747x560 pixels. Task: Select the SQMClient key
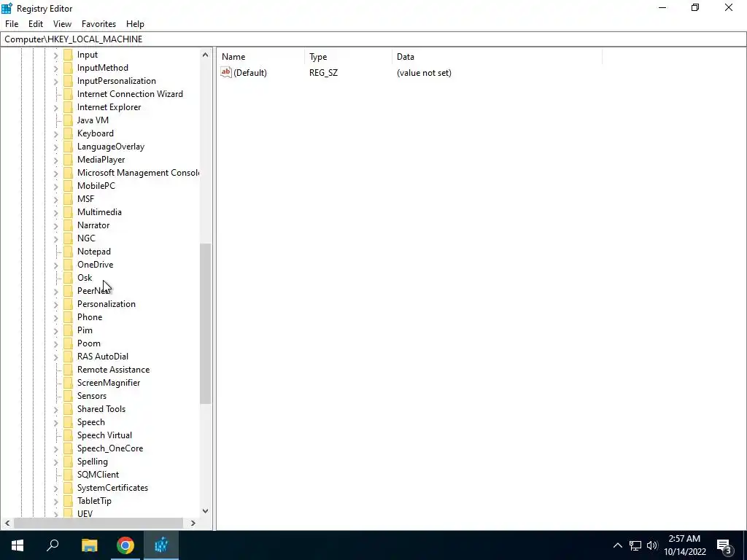pyautogui.click(x=98, y=475)
